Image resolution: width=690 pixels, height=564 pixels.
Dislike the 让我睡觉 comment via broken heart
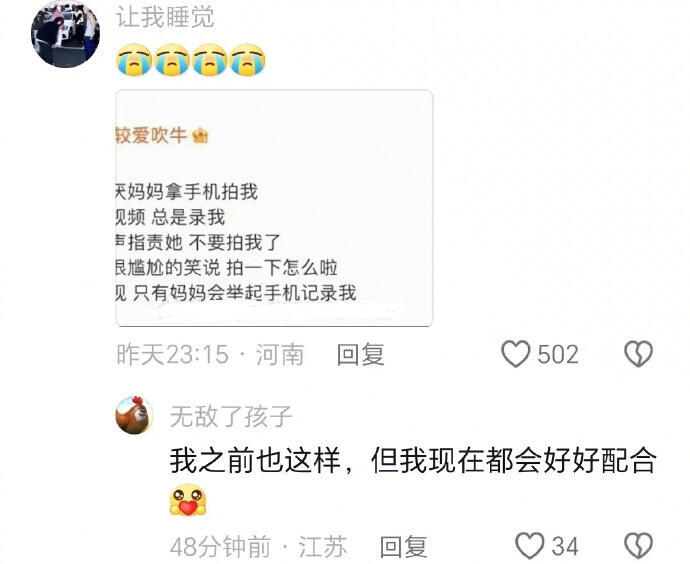point(639,354)
